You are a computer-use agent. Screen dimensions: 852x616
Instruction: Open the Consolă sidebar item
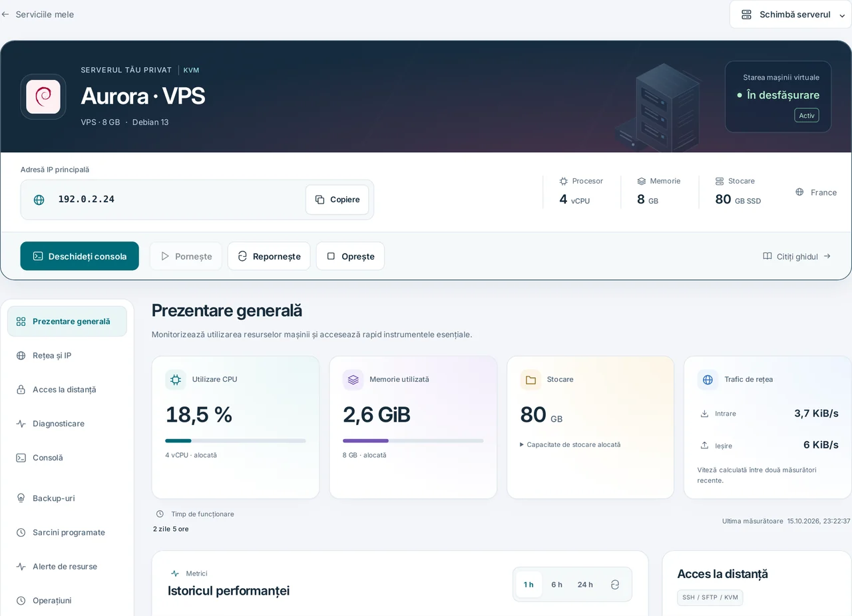click(x=67, y=458)
